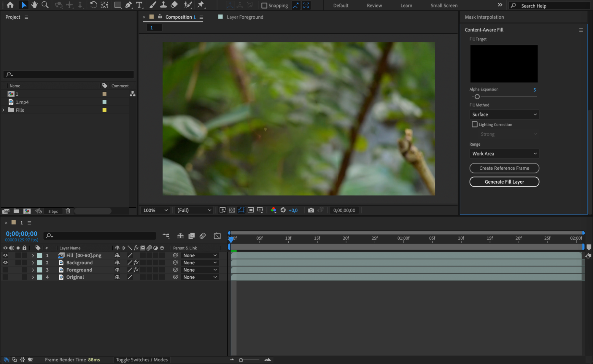
Task: Click the delete trash icon in Project panel
Action: [68, 211]
